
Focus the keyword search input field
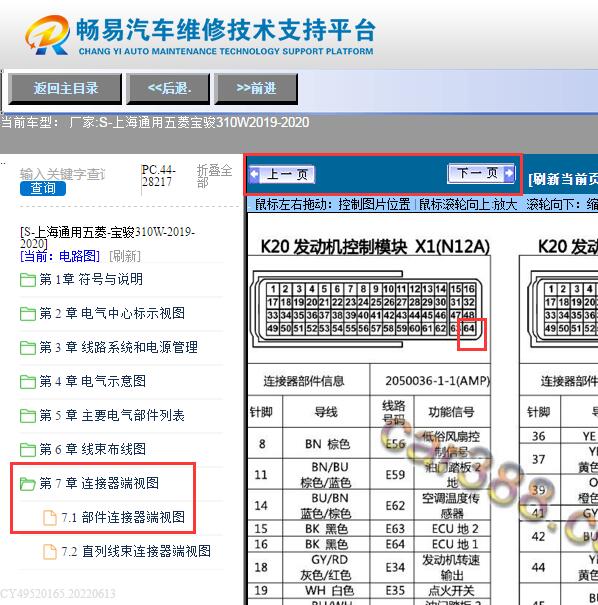[63, 174]
